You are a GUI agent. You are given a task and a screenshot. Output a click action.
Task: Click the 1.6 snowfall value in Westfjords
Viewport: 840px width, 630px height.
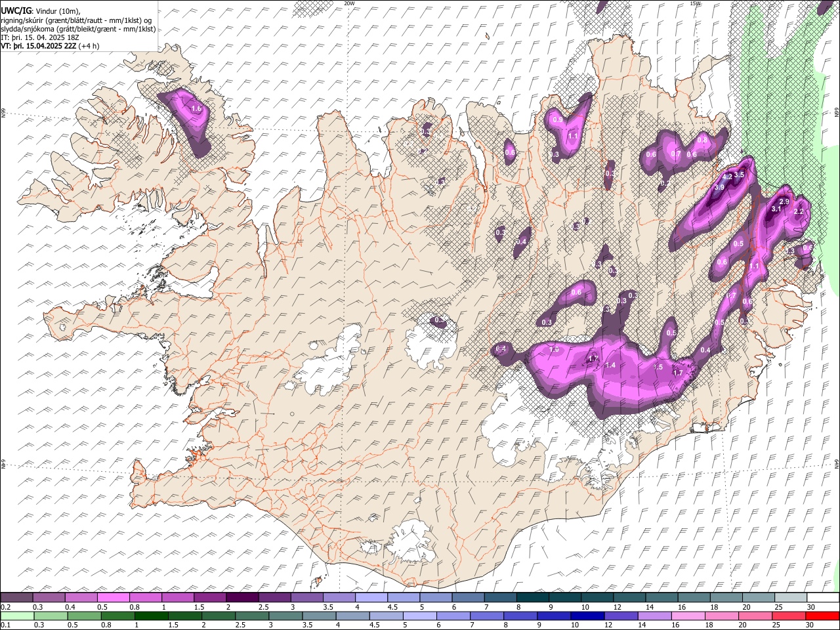(x=196, y=109)
